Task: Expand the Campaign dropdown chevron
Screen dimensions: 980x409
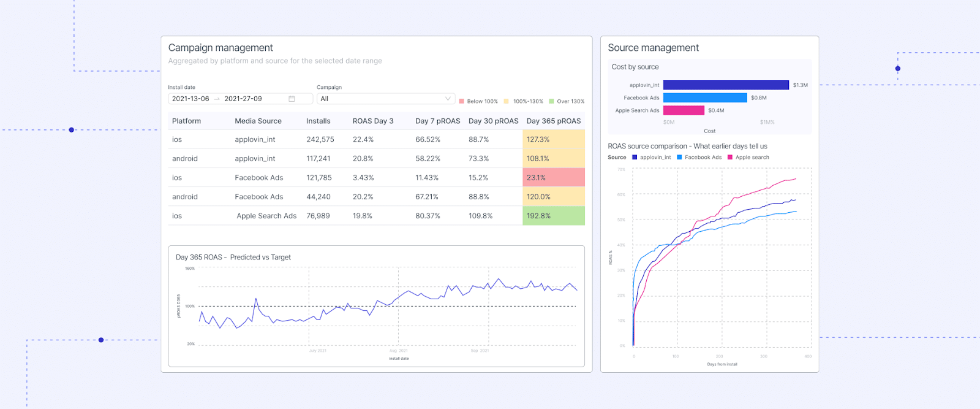Action: pos(448,99)
